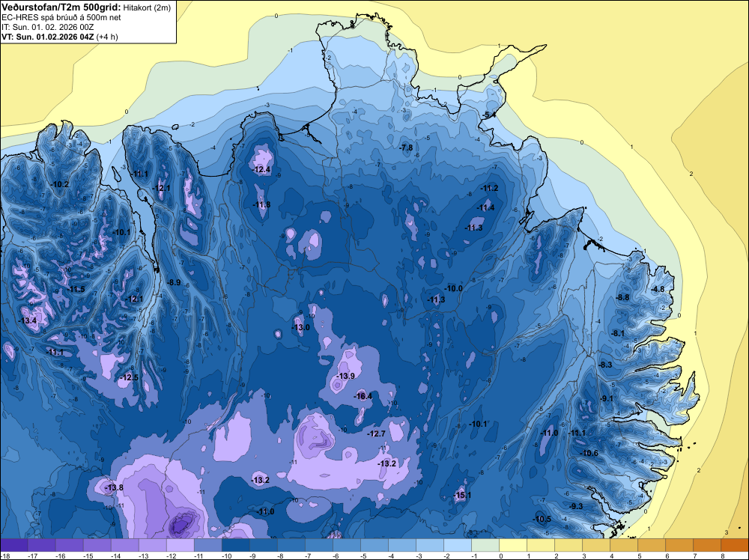Click the -15.1 temperature reading

pyautogui.click(x=462, y=495)
